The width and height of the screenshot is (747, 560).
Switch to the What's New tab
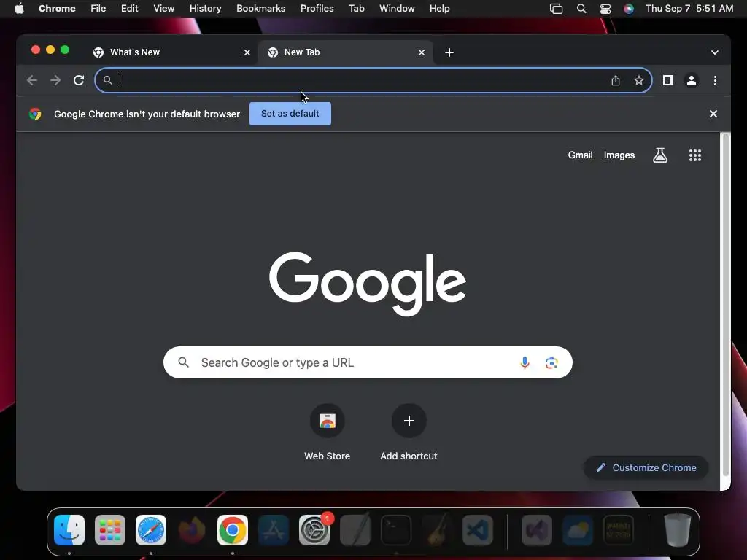[171, 52]
